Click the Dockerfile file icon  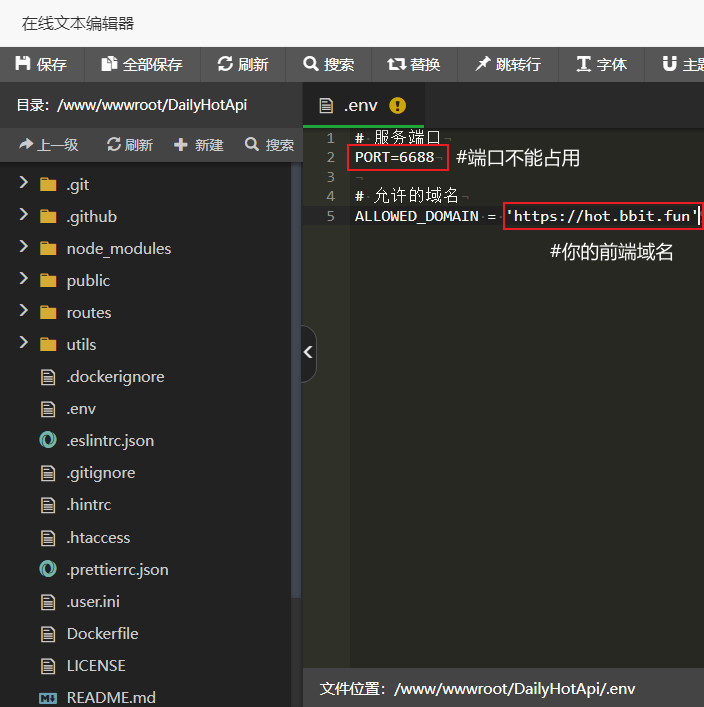coord(48,634)
